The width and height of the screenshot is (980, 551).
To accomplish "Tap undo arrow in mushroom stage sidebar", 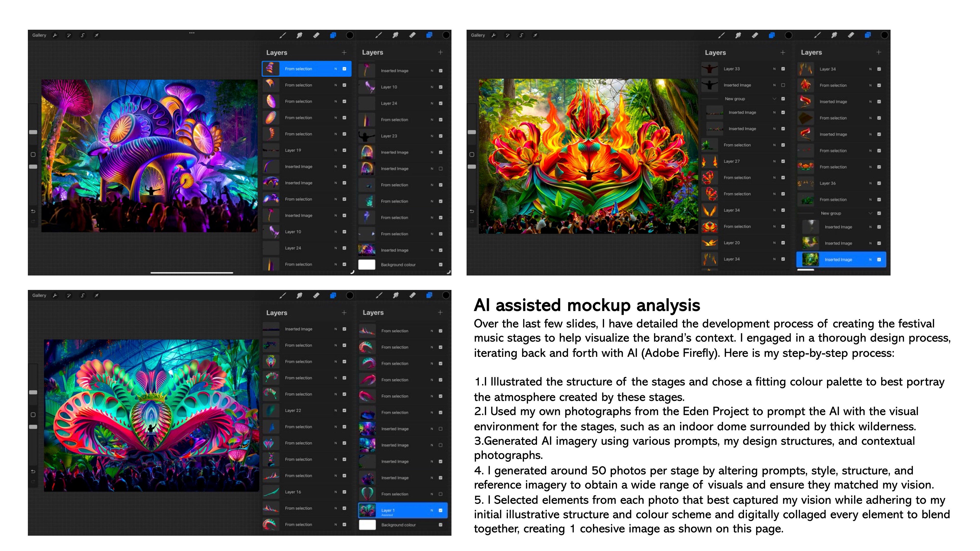I will [33, 211].
